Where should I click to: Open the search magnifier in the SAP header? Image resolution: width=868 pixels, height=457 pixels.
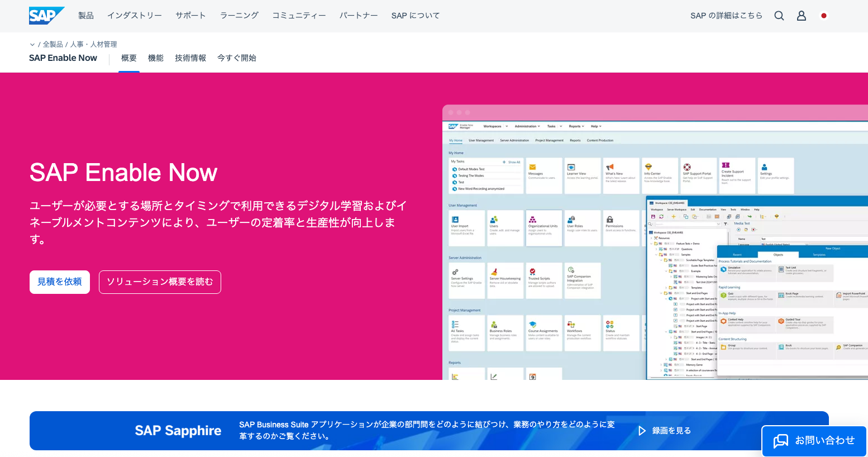click(x=779, y=16)
